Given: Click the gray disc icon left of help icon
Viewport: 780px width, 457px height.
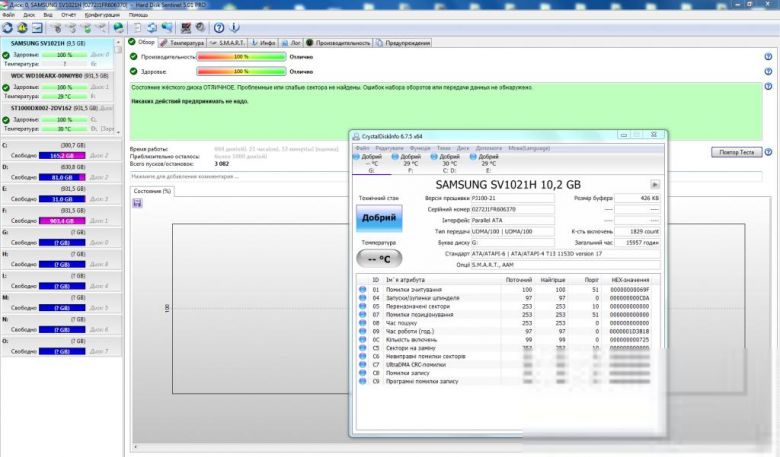Looking at the screenshot, I should click(200, 28).
